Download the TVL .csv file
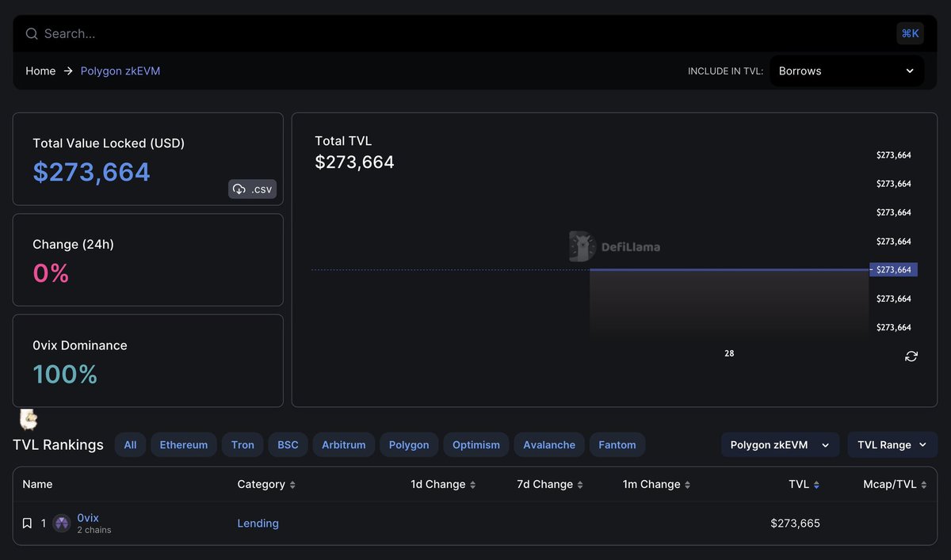This screenshot has height=560, width=951. pyautogui.click(x=253, y=189)
